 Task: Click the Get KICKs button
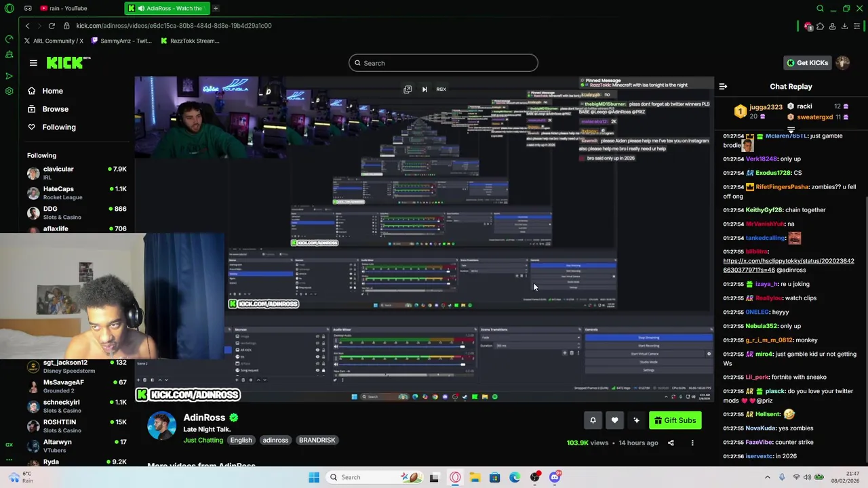click(807, 63)
